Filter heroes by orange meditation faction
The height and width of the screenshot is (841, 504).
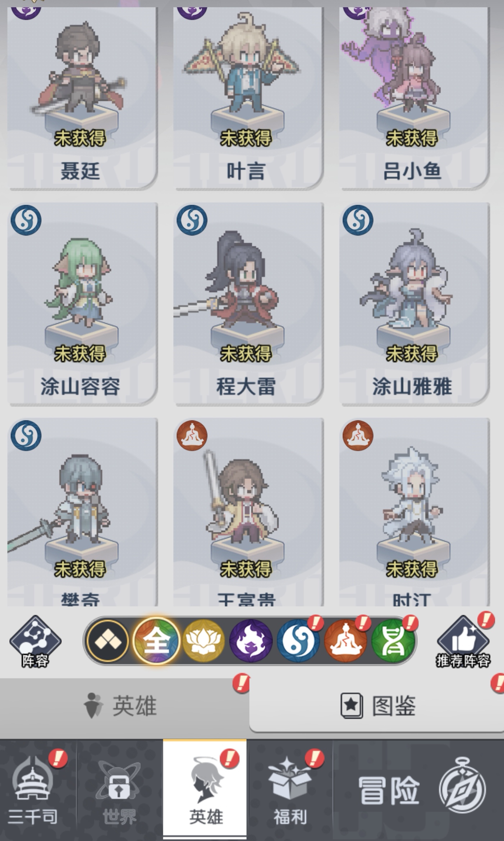(345, 641)
